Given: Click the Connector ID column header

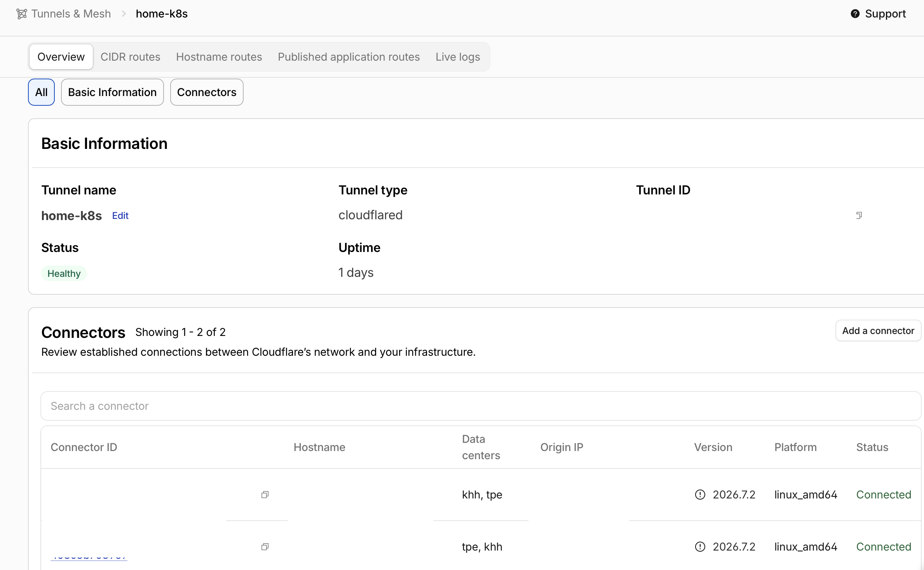Looking at the screenshot, I should pyautogui.click(x=84, y=447).
